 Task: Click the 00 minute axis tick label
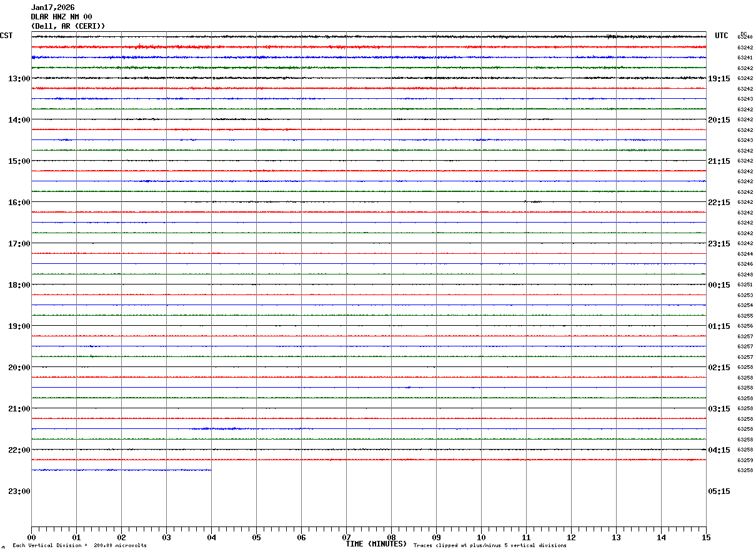(31, 538)
